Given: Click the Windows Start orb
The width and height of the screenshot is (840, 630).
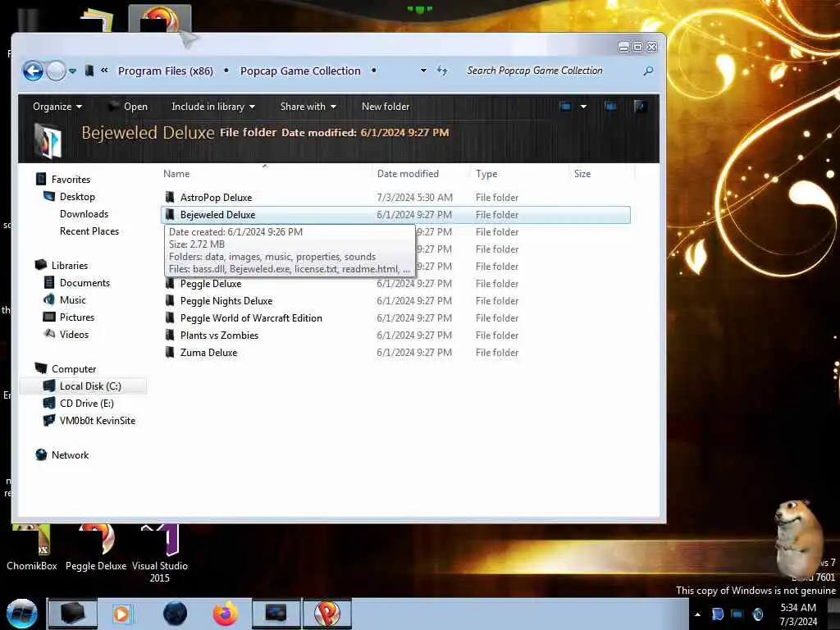Looking at the screenshot, I should [x=22, y=614].
